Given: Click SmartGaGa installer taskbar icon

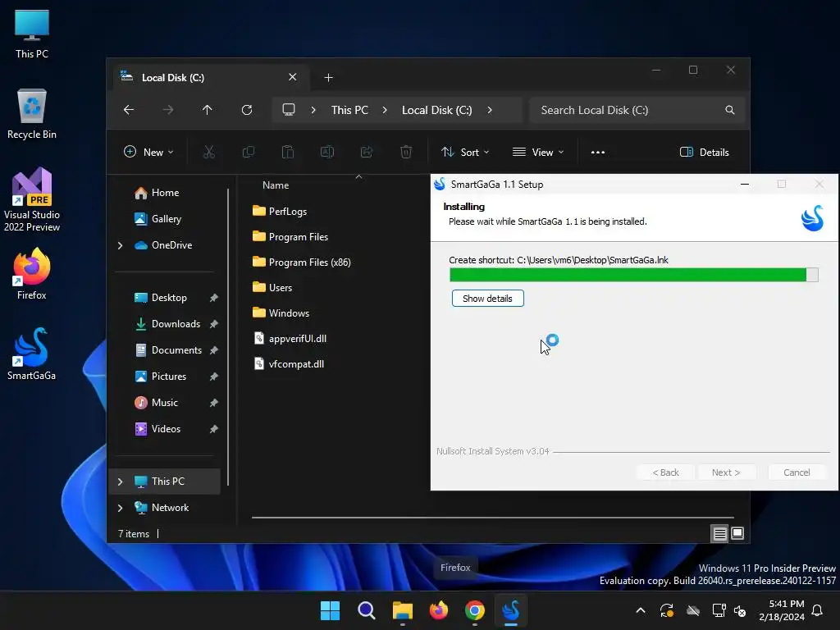Looking at the screenshot, I should coord(511,610).
